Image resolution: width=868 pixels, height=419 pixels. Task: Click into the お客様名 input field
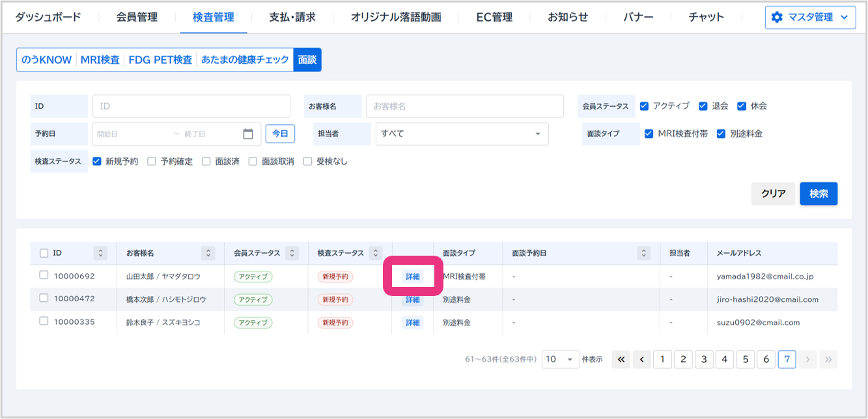(464, 106)
